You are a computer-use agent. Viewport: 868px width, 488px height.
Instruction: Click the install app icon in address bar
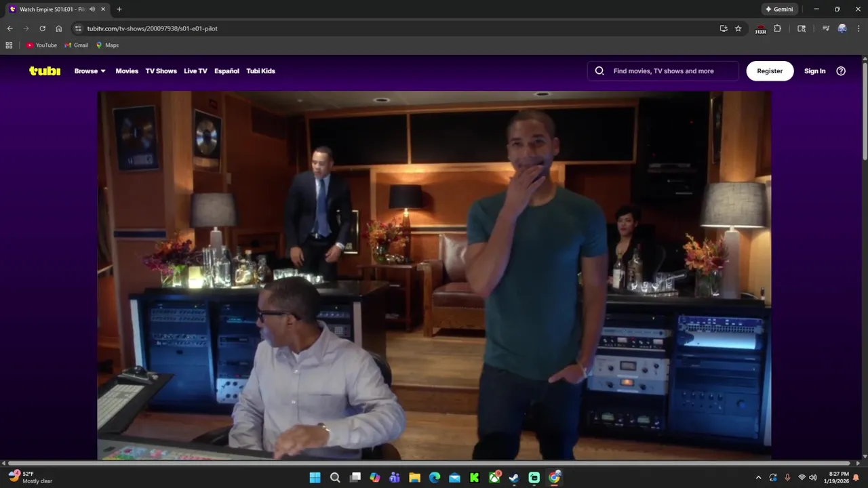(x=724, y=28)
